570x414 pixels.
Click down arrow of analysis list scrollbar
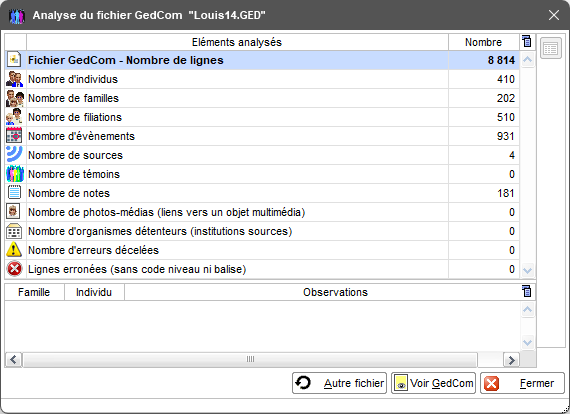click(527, 270)
